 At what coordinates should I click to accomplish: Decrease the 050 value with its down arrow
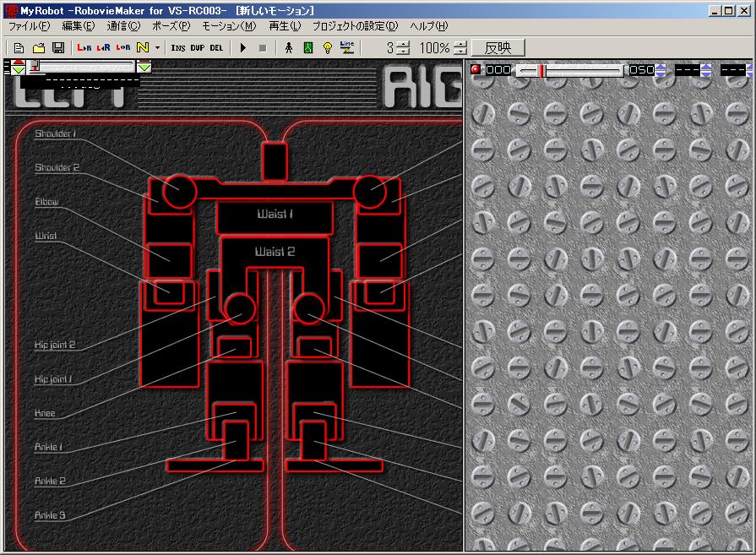[x=661, y=73]
